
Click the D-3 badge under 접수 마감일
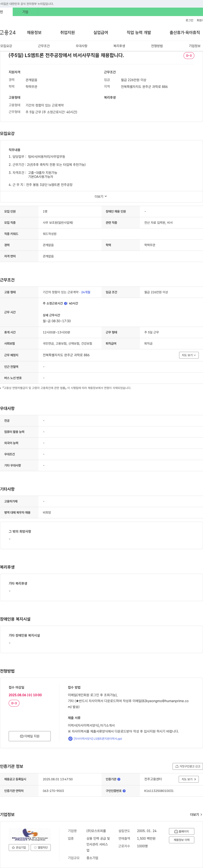coord(14,703)
